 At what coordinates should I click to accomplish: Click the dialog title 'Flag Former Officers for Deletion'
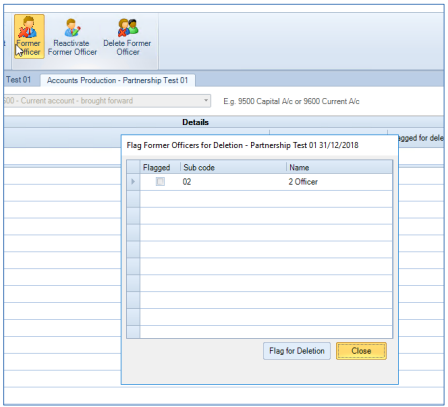[x=242, y=145]
